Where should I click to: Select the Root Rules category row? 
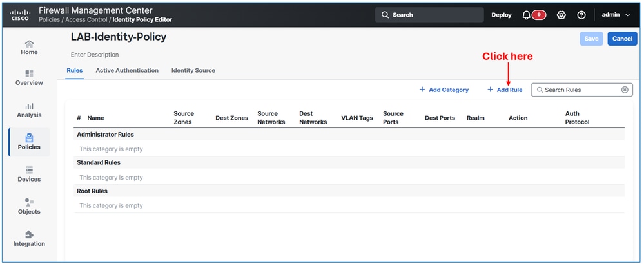(349, 191)
